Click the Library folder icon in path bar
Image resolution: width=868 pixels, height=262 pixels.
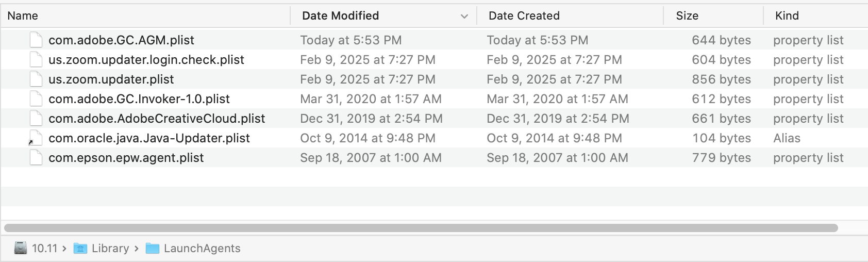click(80, 249)
